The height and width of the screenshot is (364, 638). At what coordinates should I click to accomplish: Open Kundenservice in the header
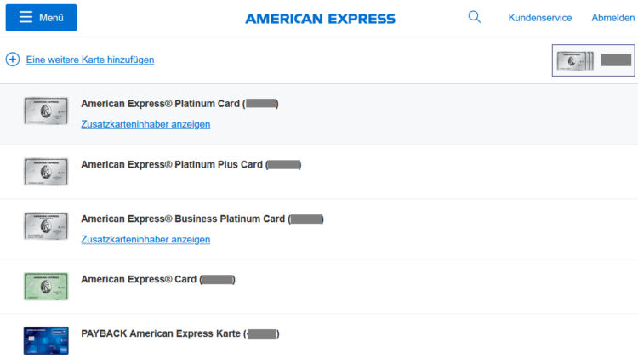click(539, 18)
